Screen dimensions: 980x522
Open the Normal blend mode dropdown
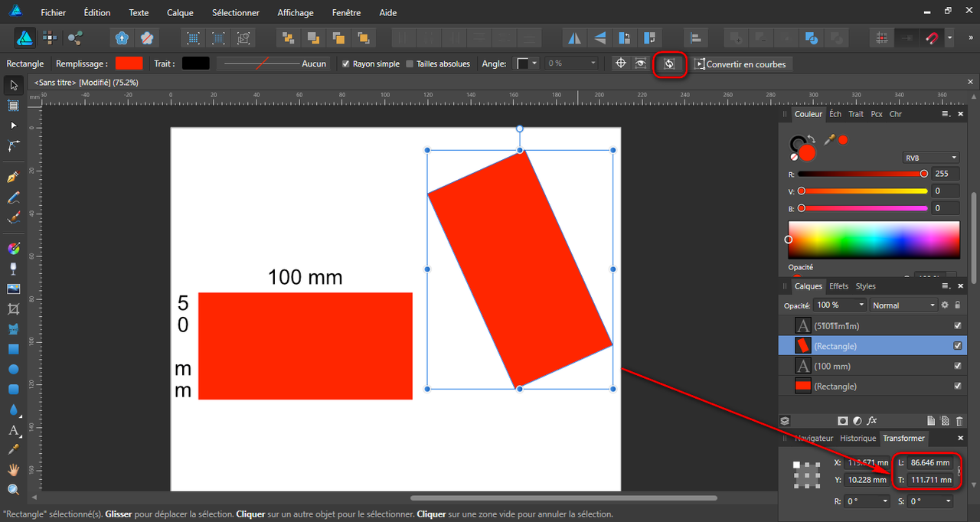tap(903, 305)
